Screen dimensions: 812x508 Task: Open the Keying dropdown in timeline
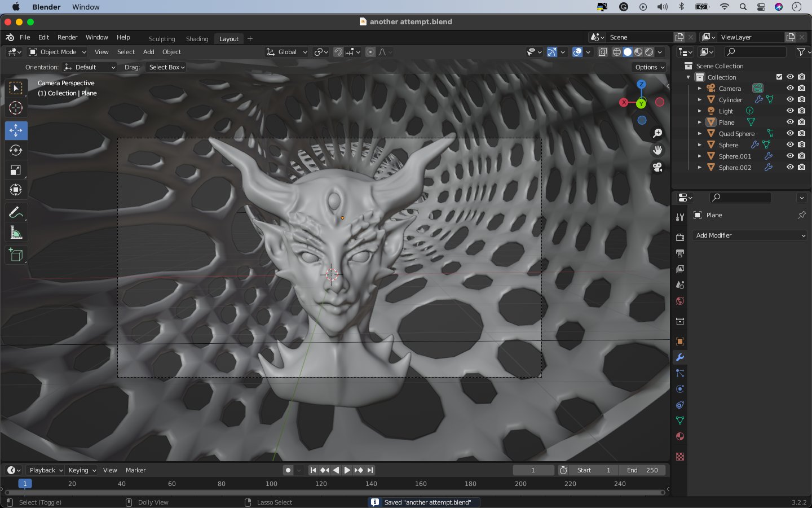pos(82,470)
